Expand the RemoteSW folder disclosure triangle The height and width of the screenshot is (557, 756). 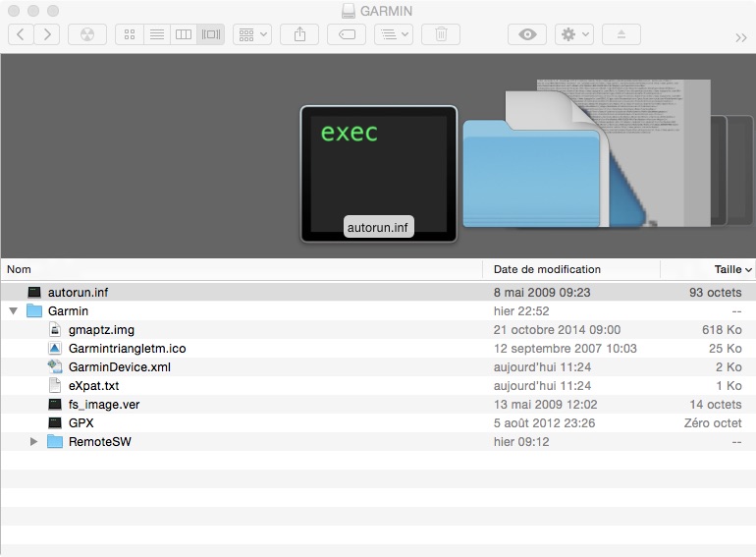33,441
